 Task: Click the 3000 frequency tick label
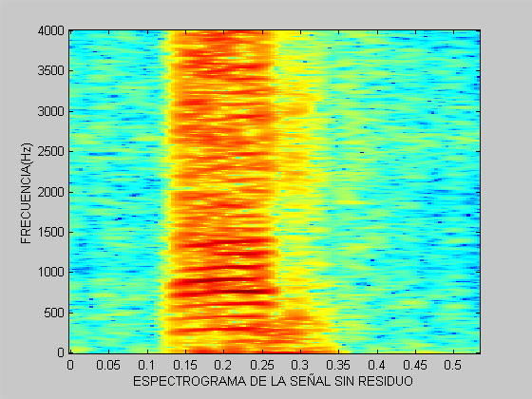click(x=51, y=111)
